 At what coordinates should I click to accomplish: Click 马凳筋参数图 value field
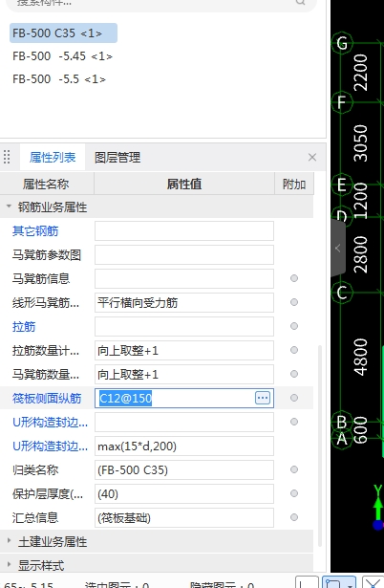[x=184, y=254]
